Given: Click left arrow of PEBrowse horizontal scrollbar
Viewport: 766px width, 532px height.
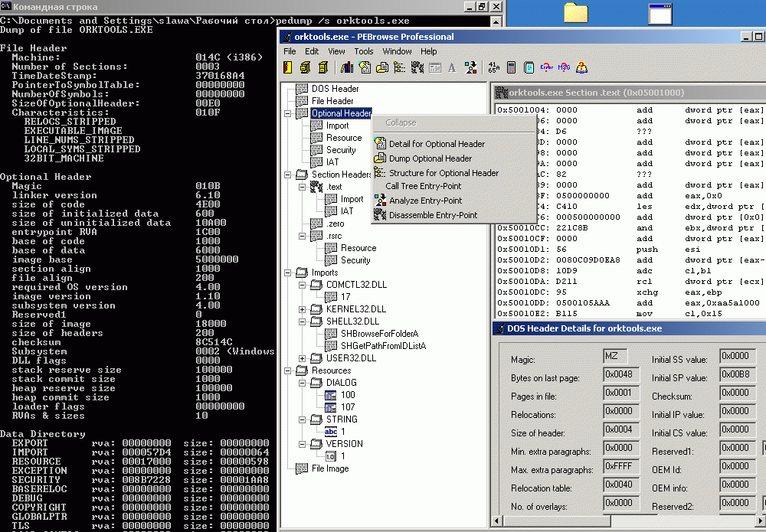Looking at the screenshot, I should click(498, 521).
